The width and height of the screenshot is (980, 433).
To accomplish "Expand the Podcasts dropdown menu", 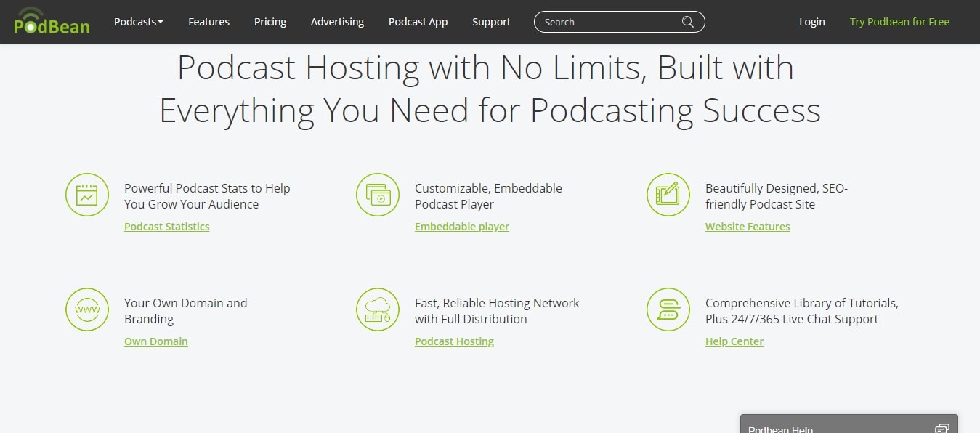I will tap(139, 22).
